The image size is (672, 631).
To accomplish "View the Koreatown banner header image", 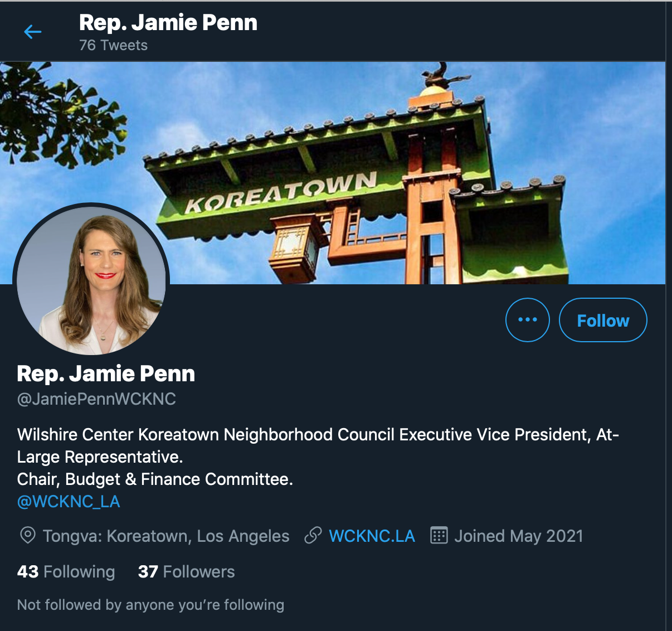I will (333, 173).
